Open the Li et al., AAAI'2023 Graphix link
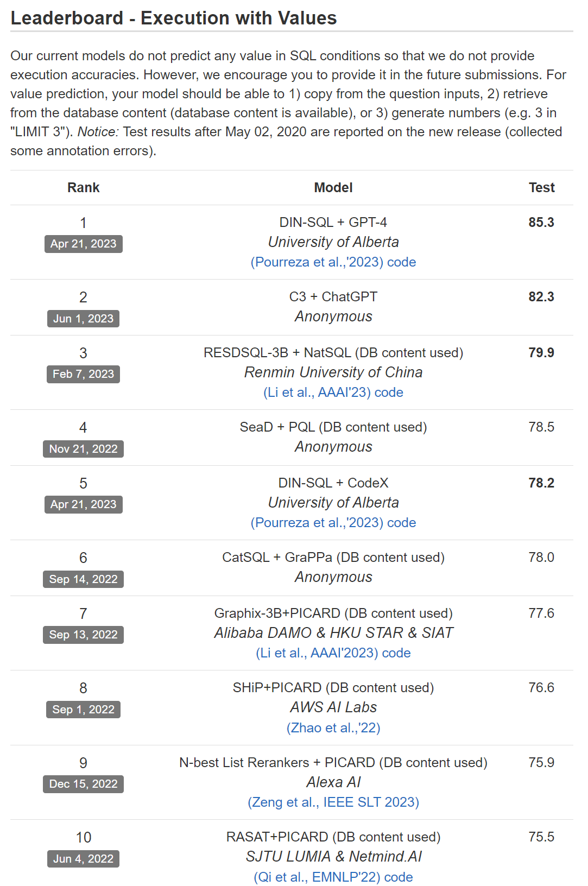 point(317,653)
